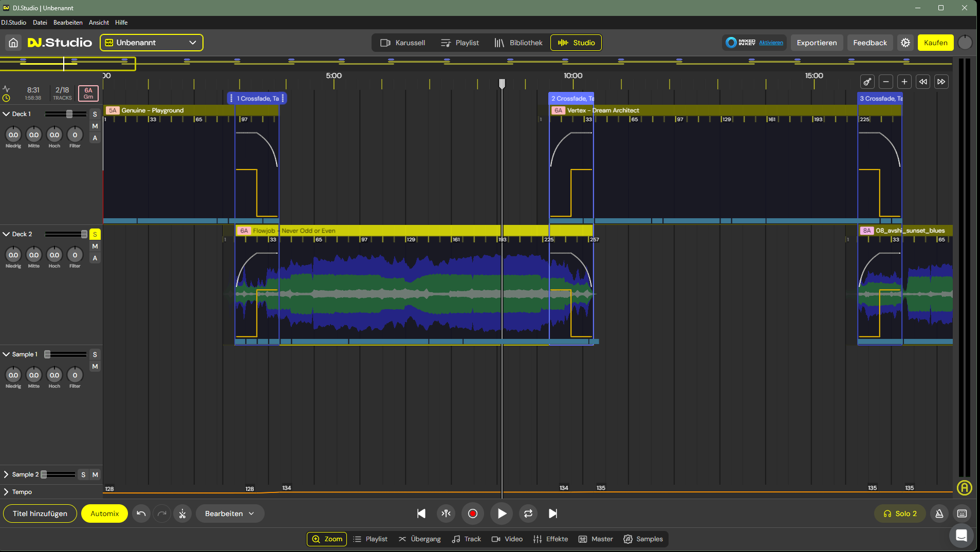The height and width of the screenshot is (552, 980).
Task: Click the loop playback icon
Action: tap(528, 513)
